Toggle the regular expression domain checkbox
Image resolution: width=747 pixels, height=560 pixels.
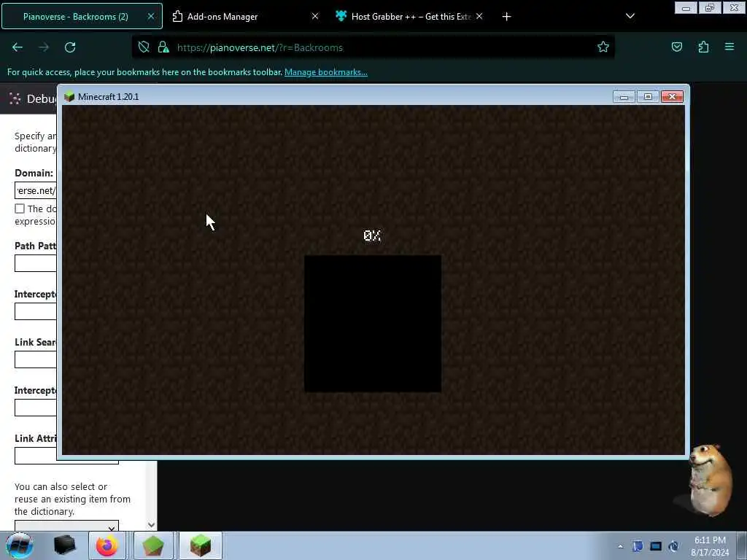tap(20, 209)
